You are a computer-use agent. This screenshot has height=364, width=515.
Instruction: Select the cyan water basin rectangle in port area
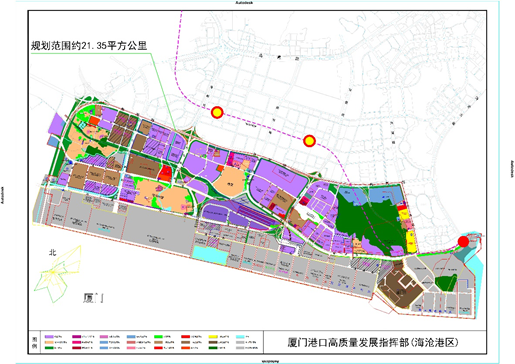click(209, 255)
